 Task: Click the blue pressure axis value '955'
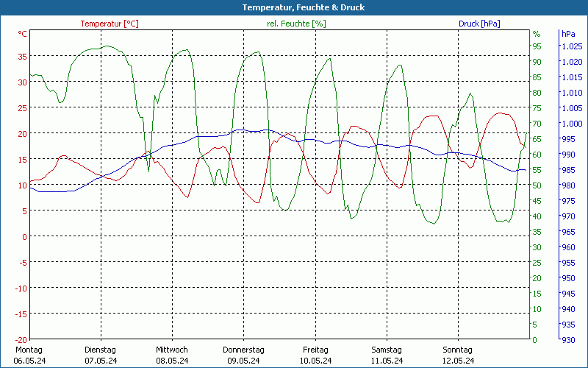pos(568,263)
